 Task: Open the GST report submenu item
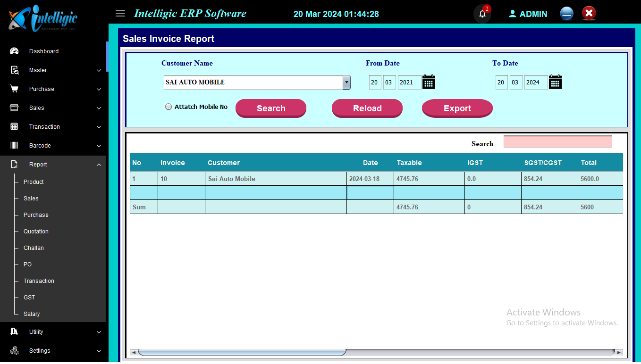[29, 298]
